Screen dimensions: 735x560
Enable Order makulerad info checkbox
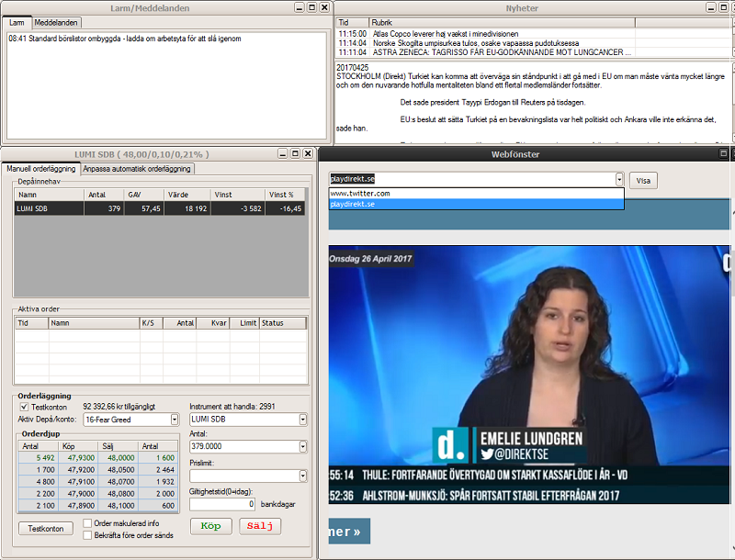click(88, 523)
